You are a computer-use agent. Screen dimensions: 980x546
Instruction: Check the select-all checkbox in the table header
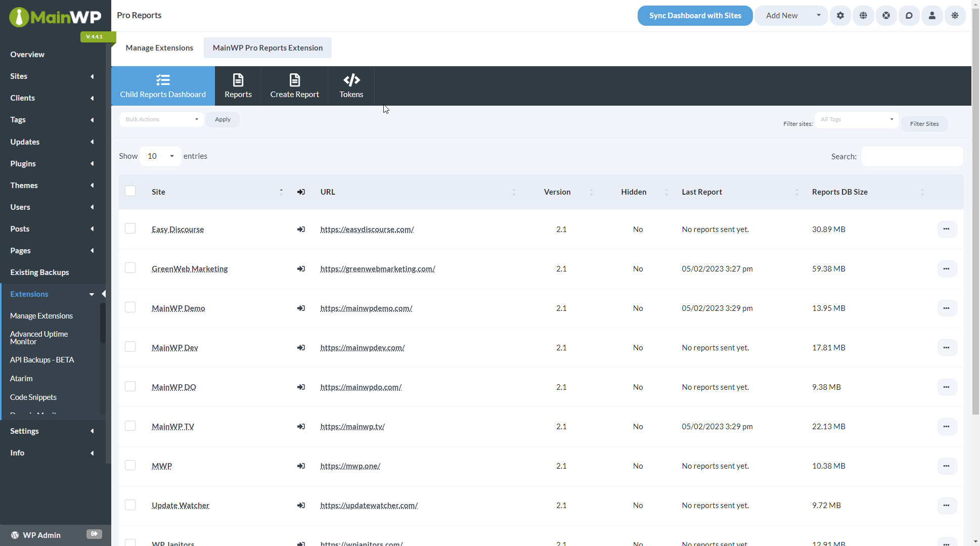[x=130, y=191]
